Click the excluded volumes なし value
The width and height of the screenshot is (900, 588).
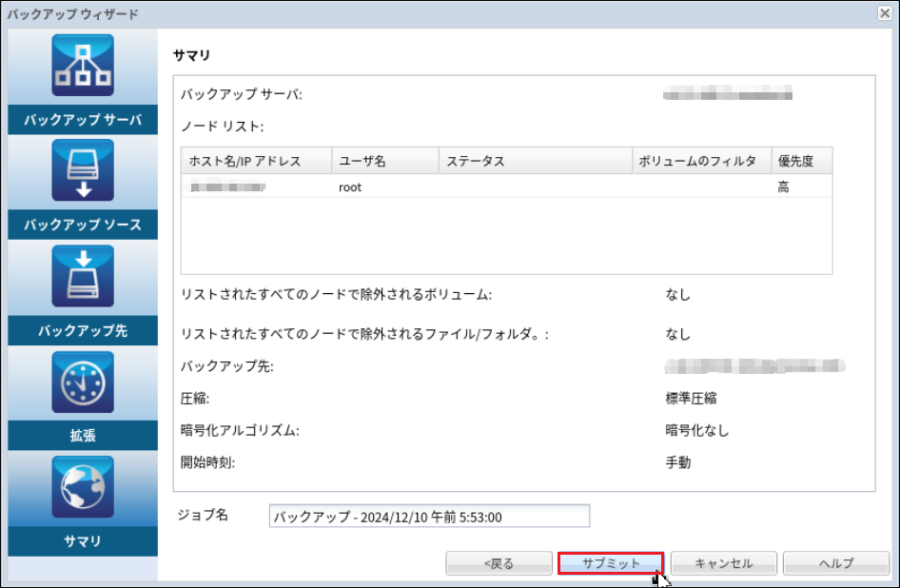(678, 295)
